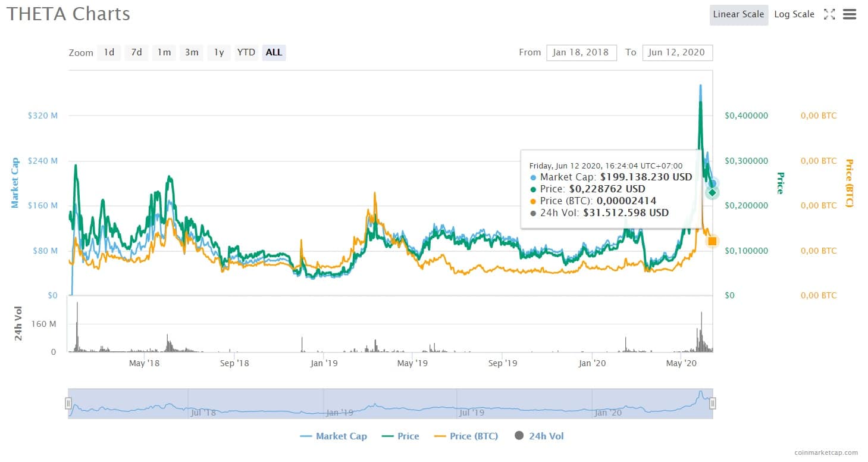Select the ALL zoom range
The image size is (868, 462).
pyautogui.click(x=274, y=52)
